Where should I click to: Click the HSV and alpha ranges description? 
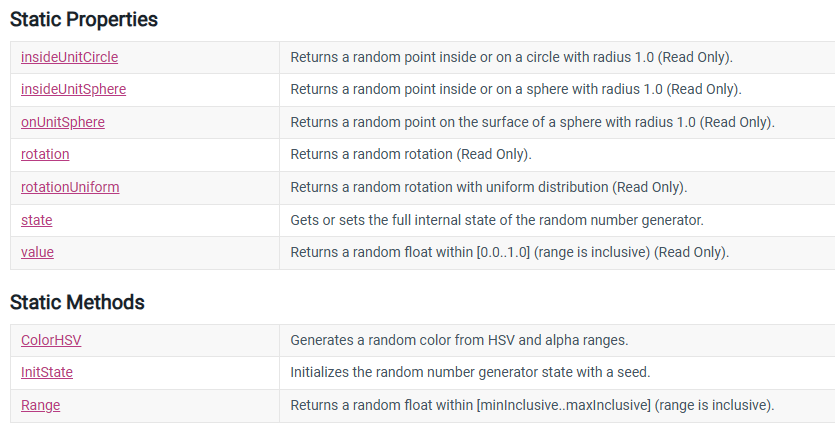pos(459,340)
